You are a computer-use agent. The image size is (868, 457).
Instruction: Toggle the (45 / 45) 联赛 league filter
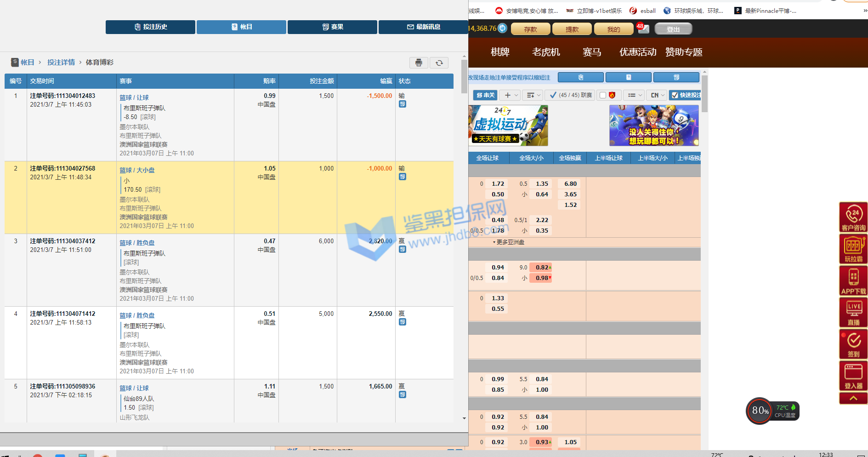[x=570, y=95]
